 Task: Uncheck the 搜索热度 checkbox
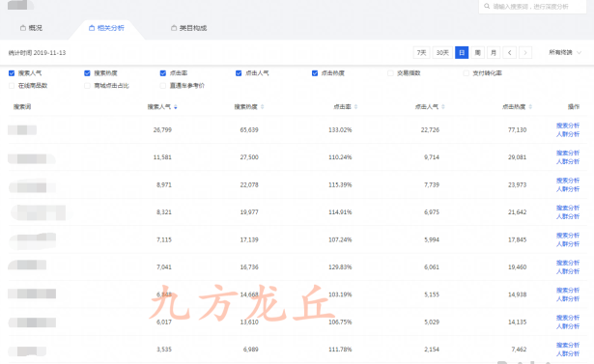point(87,73)
